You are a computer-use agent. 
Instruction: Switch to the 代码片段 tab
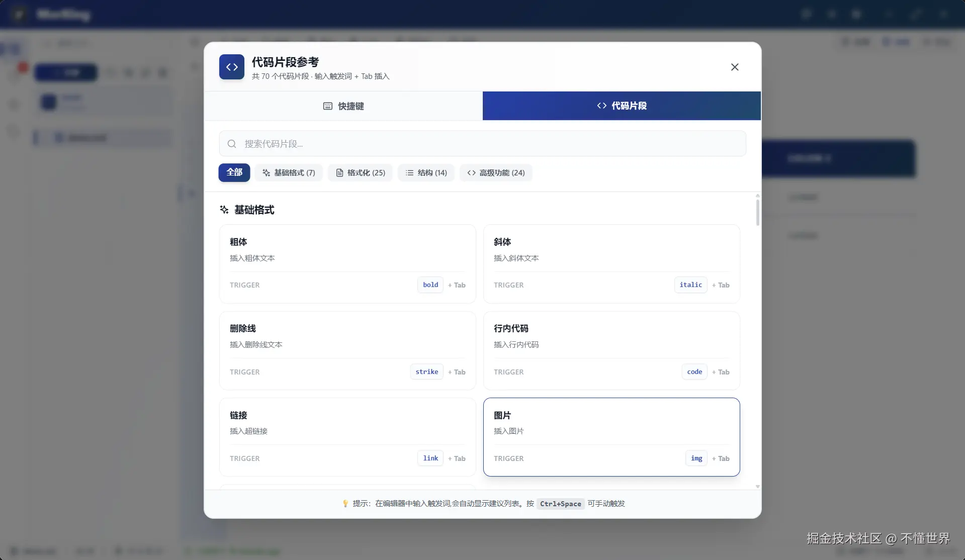621,106
